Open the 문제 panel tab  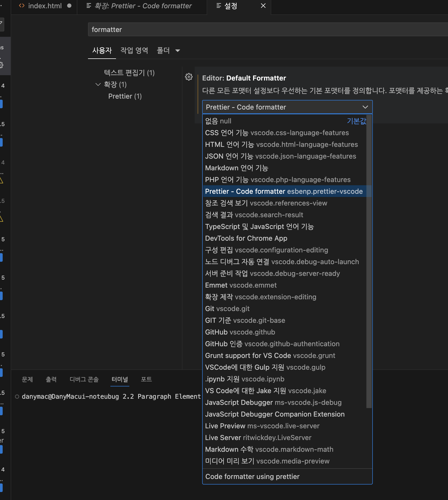pyautogui.click(x=27, y=379)
